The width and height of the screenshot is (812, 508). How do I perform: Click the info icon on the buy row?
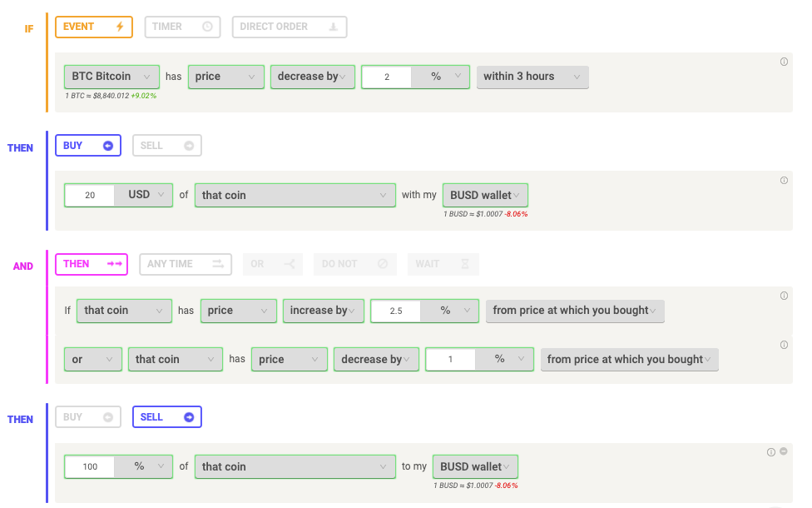click(x=784, y=181)
